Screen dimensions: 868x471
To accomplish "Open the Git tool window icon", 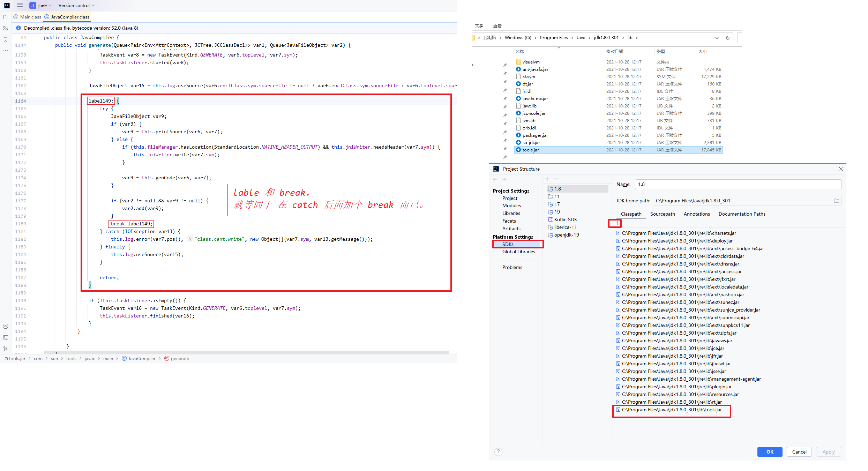I will pos(6,349).
